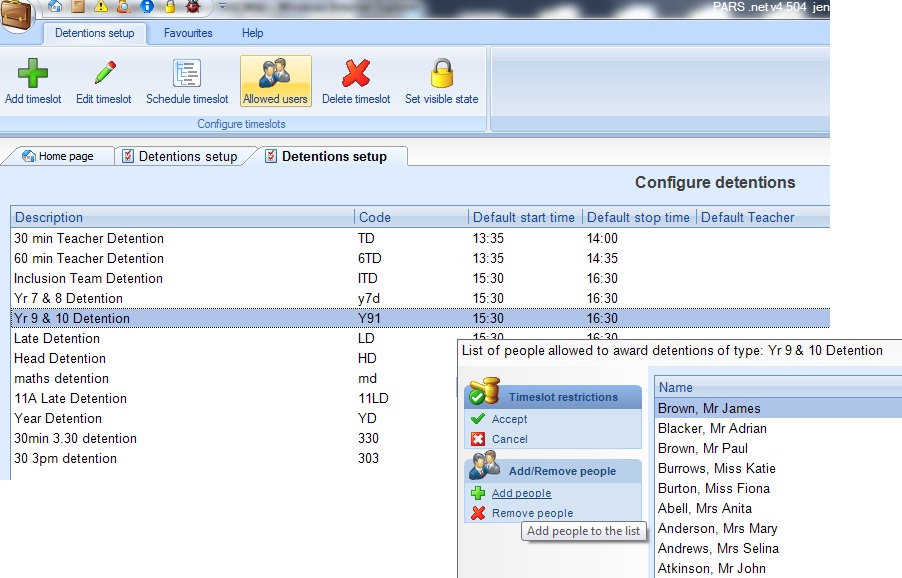Click Cancel in Timeslot restrictions panel

(509, 439)
